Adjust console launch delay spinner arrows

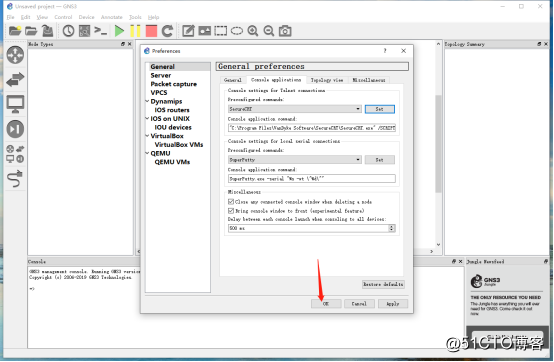391,229
